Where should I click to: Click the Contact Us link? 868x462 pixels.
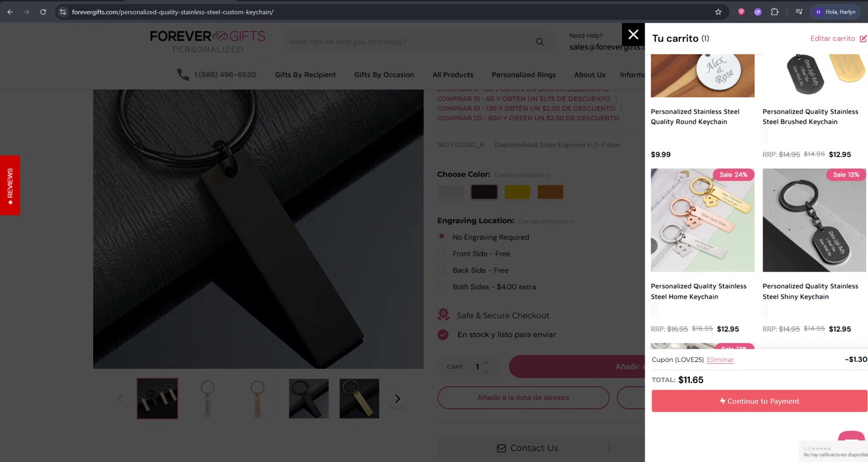coord(534,448)
